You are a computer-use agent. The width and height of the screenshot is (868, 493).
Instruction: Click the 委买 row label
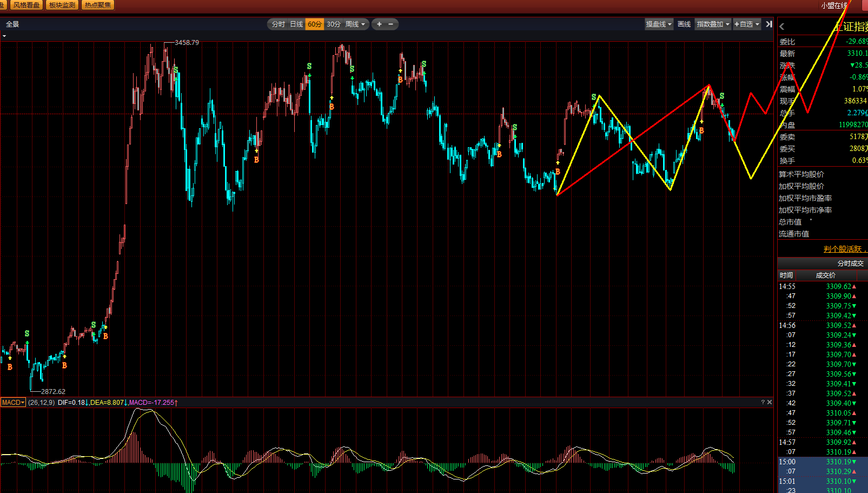click(x=787, y=149)
